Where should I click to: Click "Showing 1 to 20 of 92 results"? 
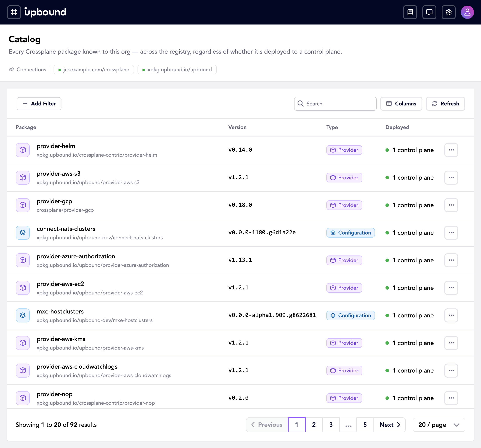56,425
